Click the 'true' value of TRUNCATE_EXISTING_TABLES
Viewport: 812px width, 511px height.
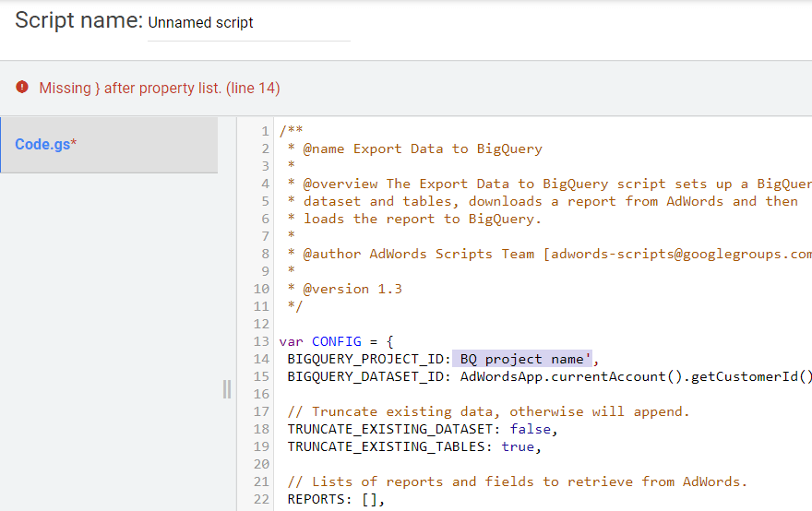pos(518,446)
